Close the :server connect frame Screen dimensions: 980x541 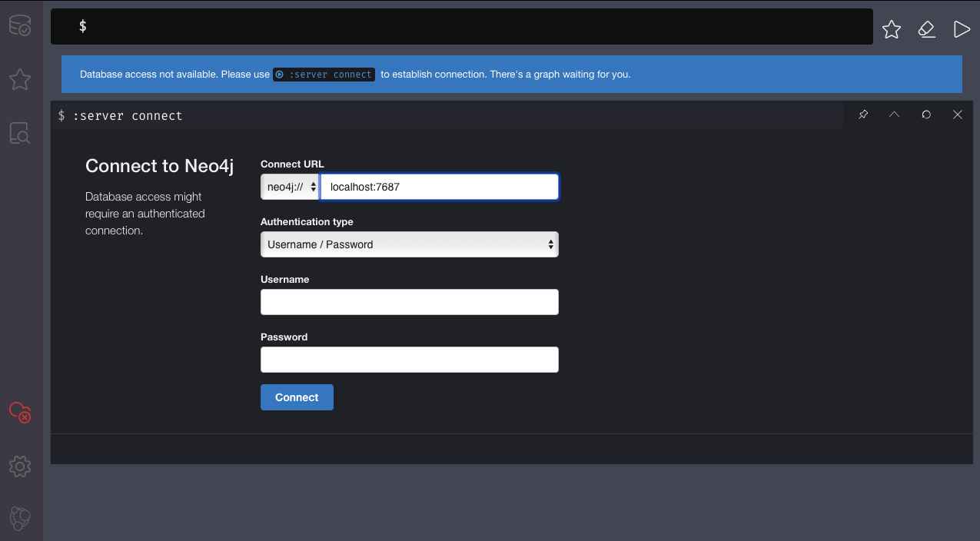coord(958,115)
